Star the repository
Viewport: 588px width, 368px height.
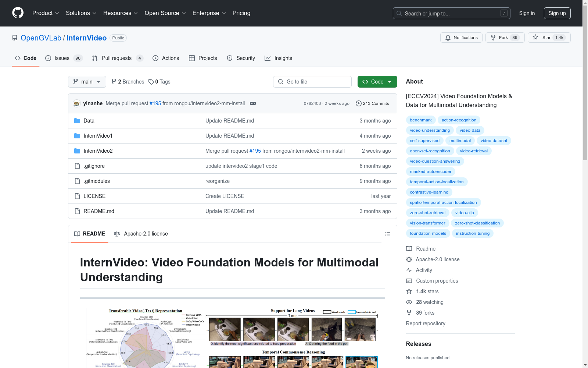(x=549, y=38)
